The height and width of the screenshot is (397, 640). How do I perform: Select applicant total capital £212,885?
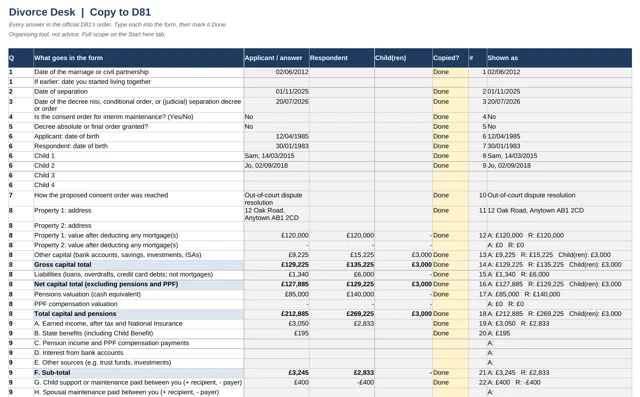click(276, 314)
